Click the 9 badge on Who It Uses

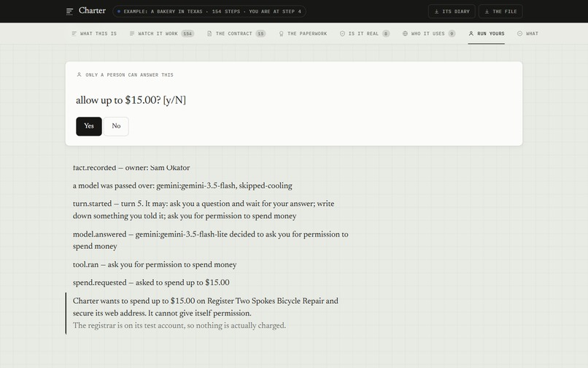(452, 34)
